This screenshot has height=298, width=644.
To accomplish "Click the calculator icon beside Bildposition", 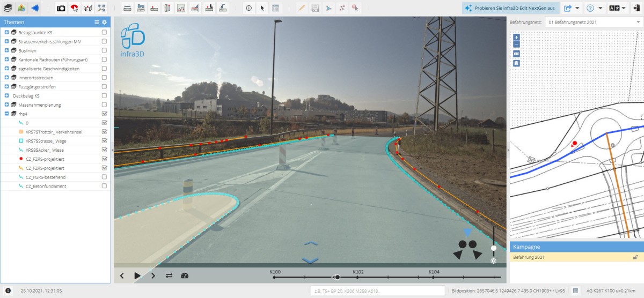I will [x=575, y=290].
